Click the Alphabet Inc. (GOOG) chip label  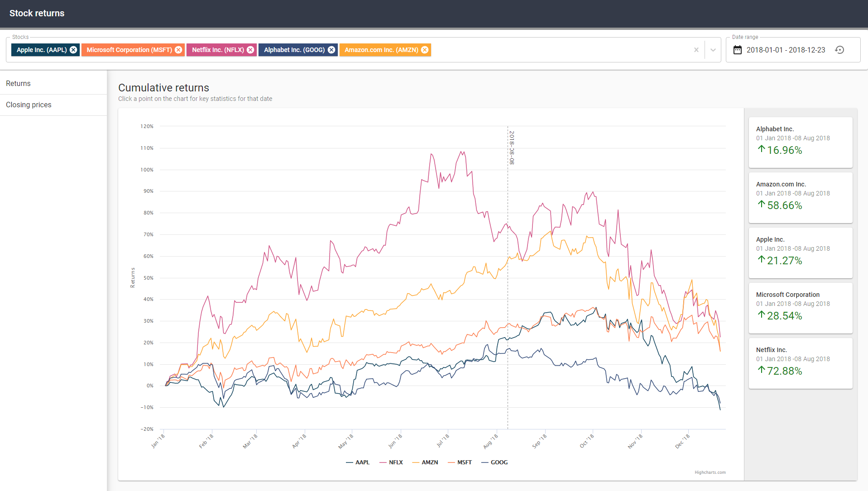(x=294, y=50)
